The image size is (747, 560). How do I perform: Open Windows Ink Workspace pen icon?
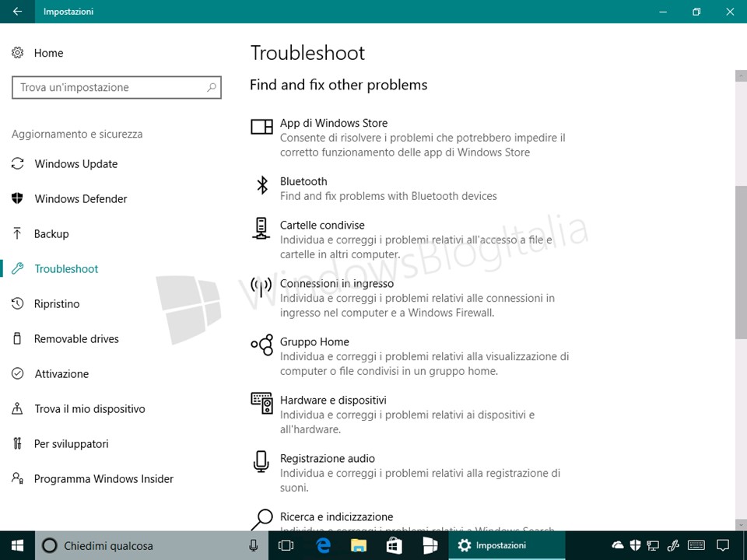(672, 544)
